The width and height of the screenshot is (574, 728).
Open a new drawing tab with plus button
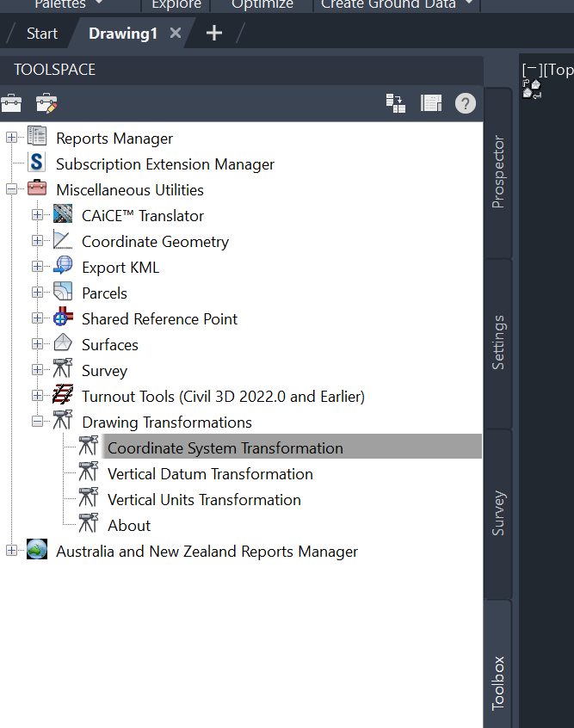coord(214,34)
